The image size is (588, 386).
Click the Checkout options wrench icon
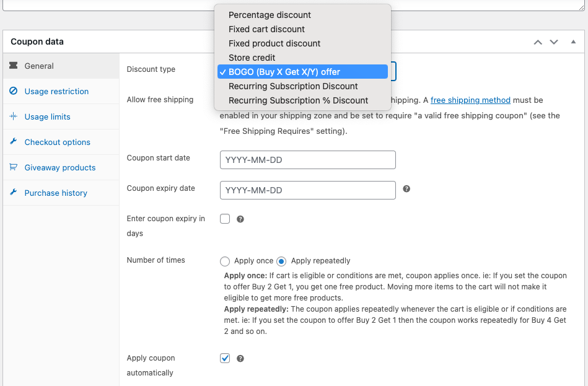14,141
